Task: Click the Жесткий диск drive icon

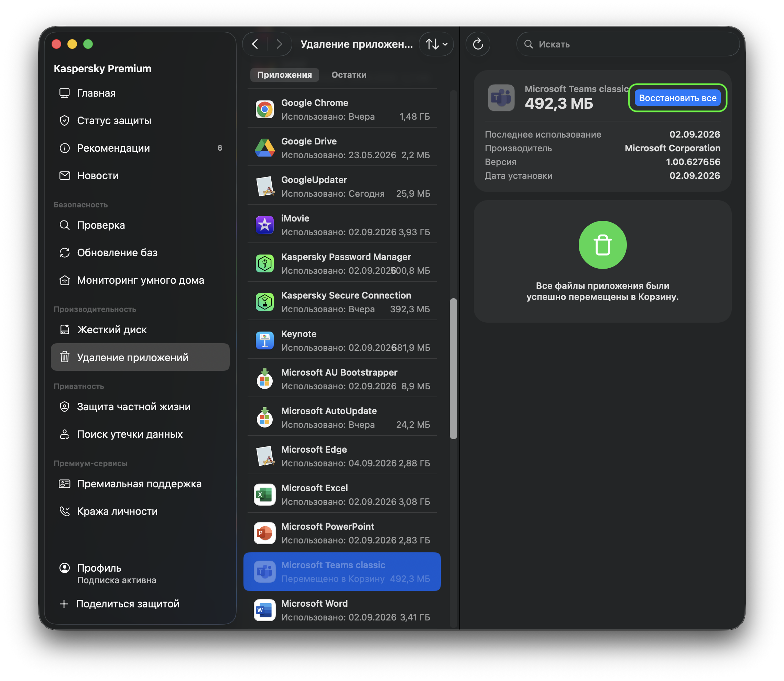Action: click(65, 329)
